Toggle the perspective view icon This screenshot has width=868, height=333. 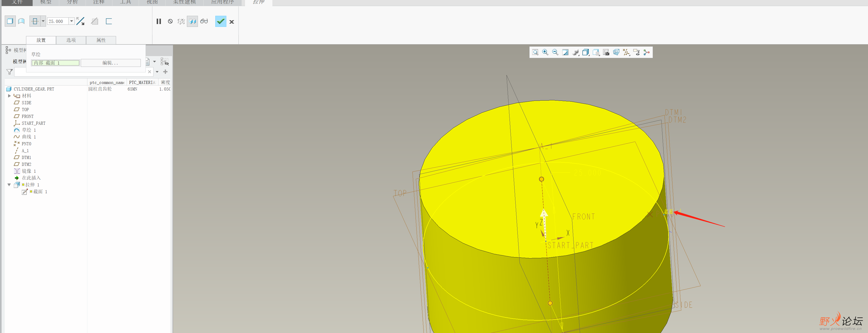pyautogui.click(x=616, y=52)
